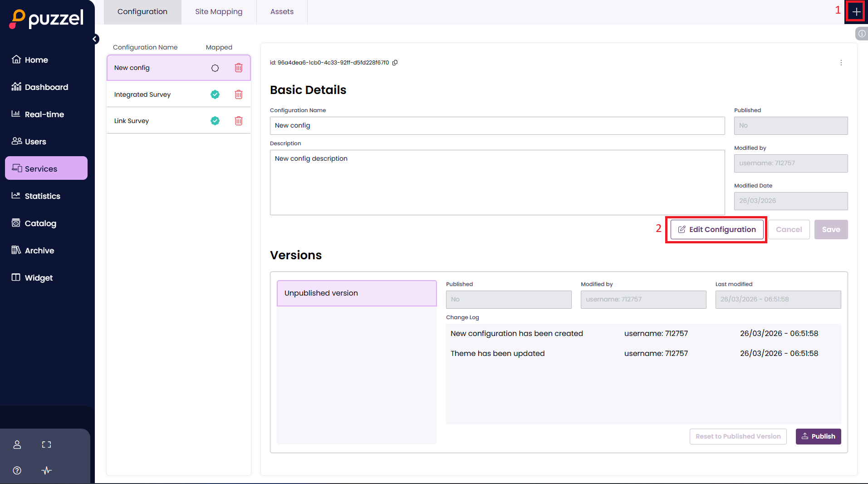Click the copy icon next to the configuration id
The width and height of the screenshot is (868, 484).
(394, 63)
